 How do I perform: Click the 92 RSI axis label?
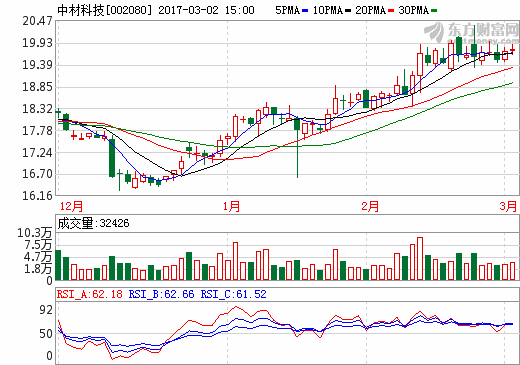point(46,310)
